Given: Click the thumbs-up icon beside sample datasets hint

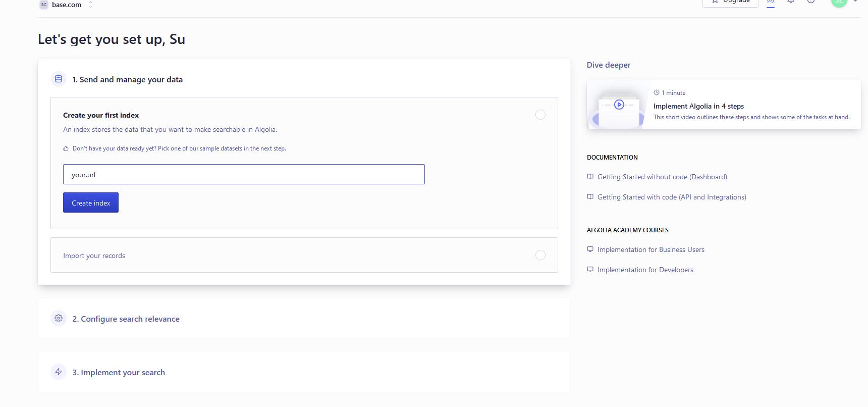Looking at the screenshot, I should point(66,148).
